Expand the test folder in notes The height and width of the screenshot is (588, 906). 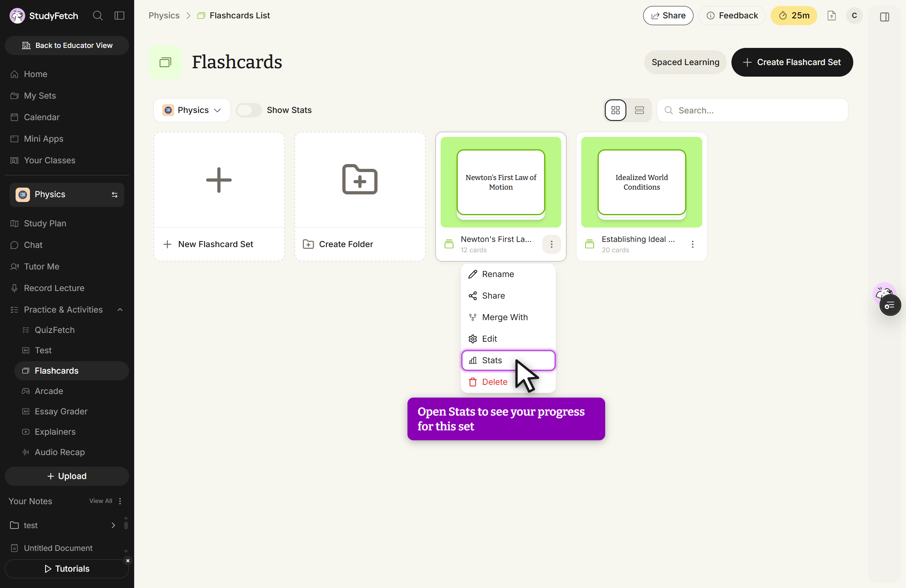coord(113,525)
